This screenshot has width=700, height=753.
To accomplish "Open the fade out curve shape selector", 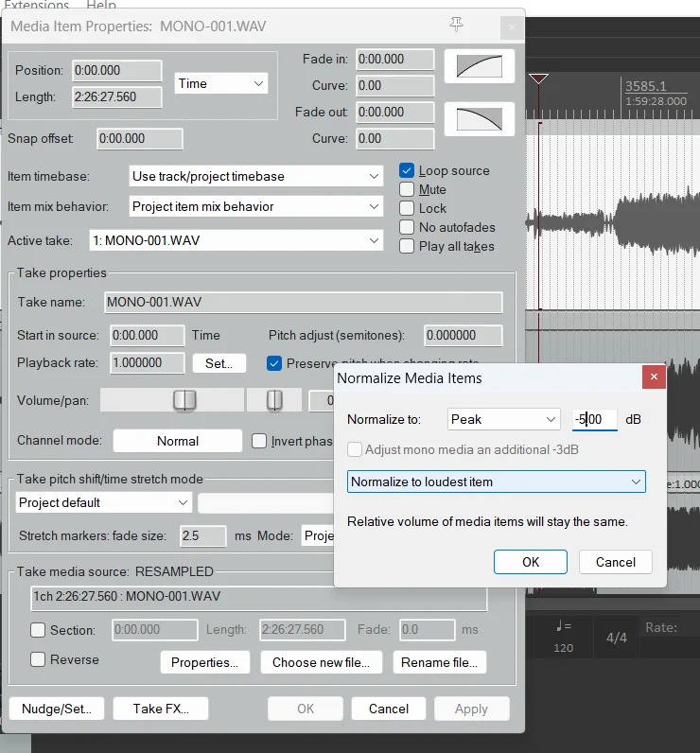I will point(480,119).
